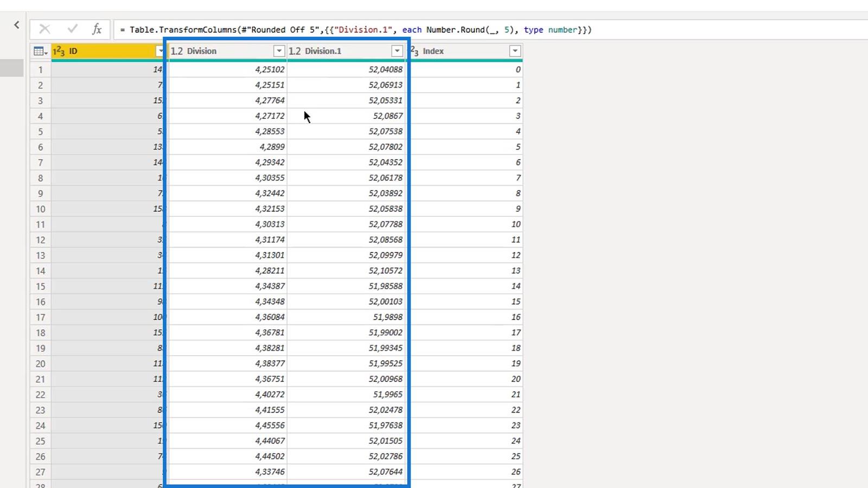Click Division.1 cell 52,06178

click(x=346, y=178)
